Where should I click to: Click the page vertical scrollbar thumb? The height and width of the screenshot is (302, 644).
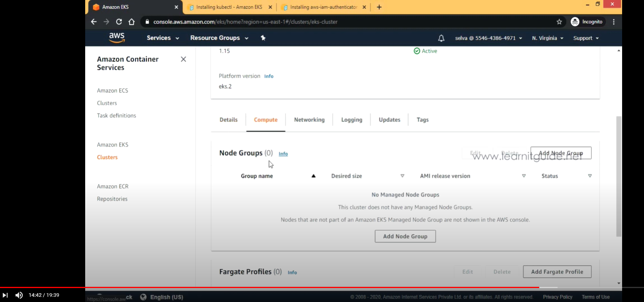click(x=619, y=176)
